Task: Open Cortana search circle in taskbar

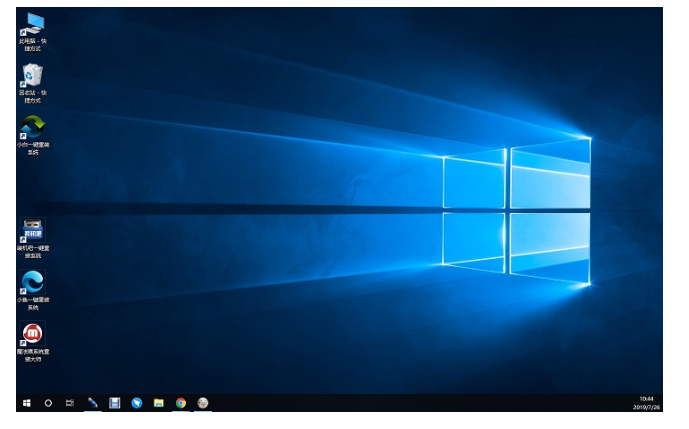Action: pyautogui.click(x=48, y=402)
